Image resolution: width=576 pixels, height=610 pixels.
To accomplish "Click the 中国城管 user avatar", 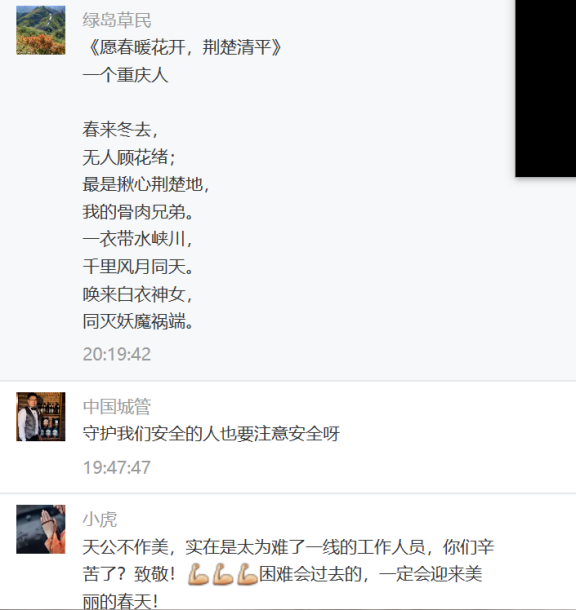I will pos(41,417).
